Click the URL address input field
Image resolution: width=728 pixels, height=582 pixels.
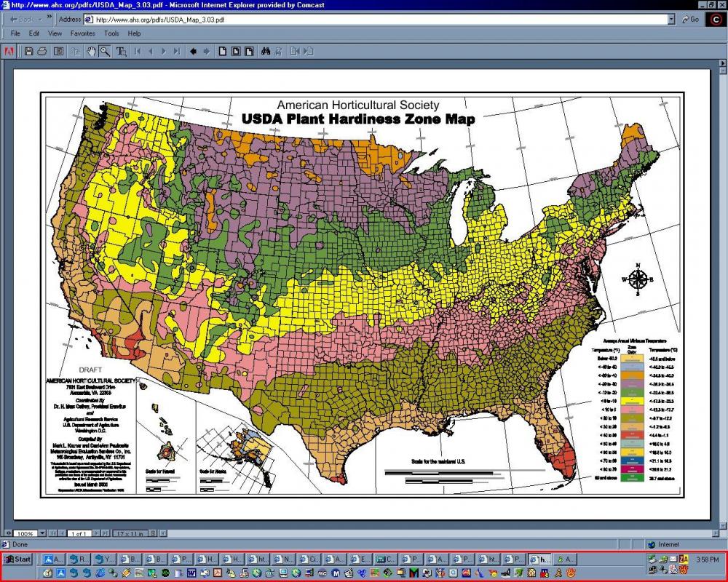click(379, 20)
